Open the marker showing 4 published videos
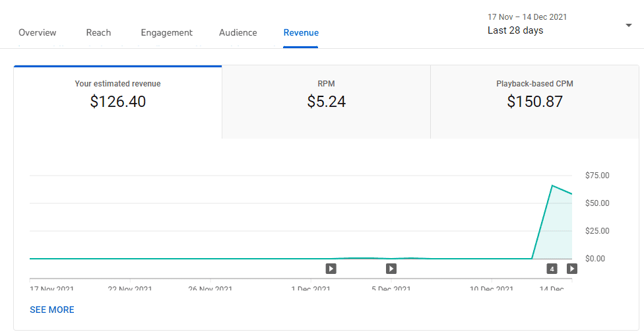The width and height of the screenshot is (644, 334). pos(552,269)
